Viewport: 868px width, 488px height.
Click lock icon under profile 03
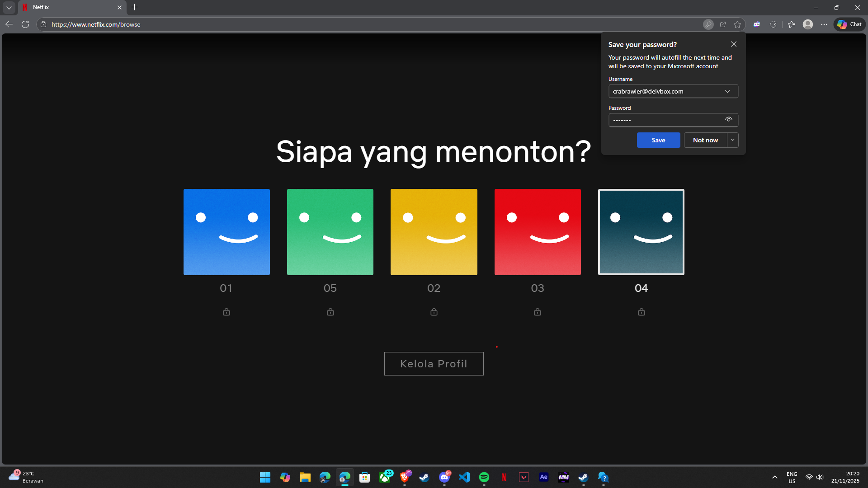point(538,312)
